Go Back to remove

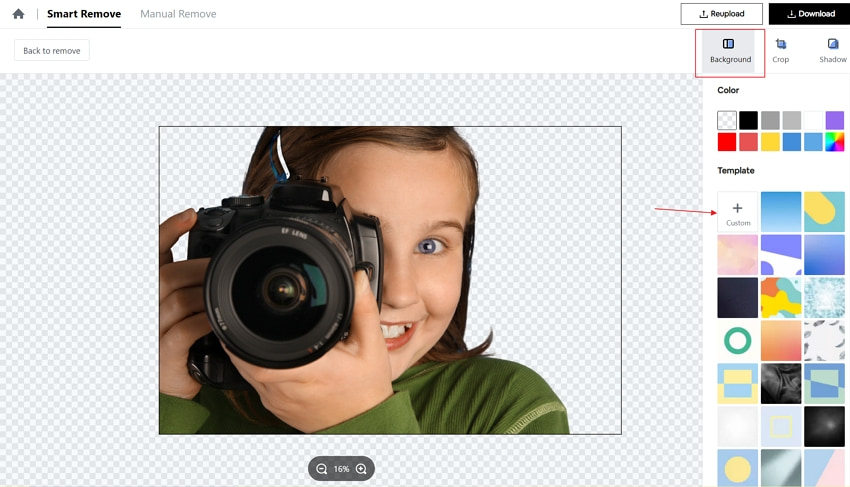coord(51,50)
